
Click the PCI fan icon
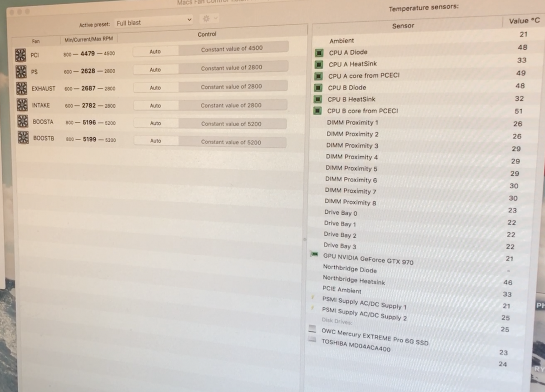[20, 55]
